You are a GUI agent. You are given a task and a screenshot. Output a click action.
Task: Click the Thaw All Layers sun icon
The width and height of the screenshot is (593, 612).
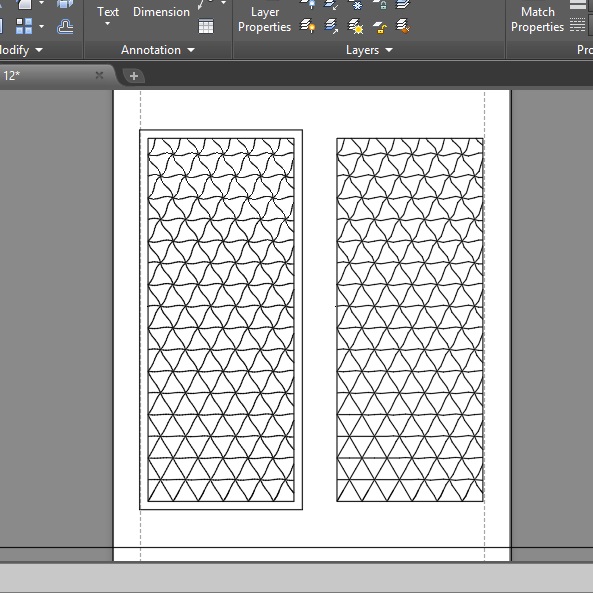click(356, 27)
